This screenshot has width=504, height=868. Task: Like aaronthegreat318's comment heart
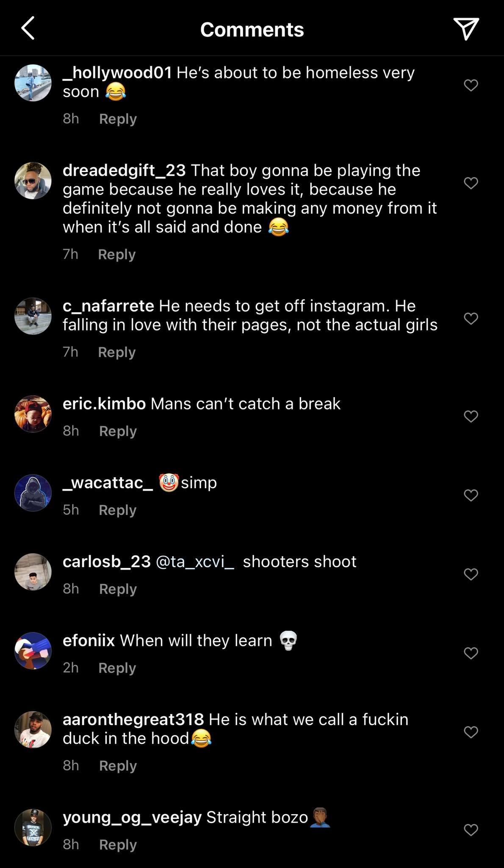click(x=471, y=732)
